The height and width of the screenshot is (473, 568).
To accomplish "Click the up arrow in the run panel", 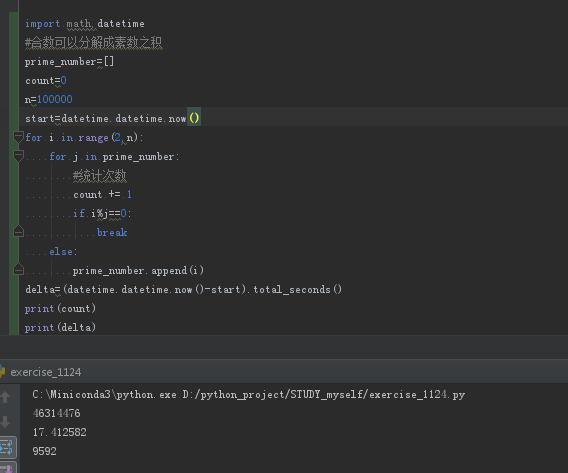I will pyautogui.click(x=5, y=397).
